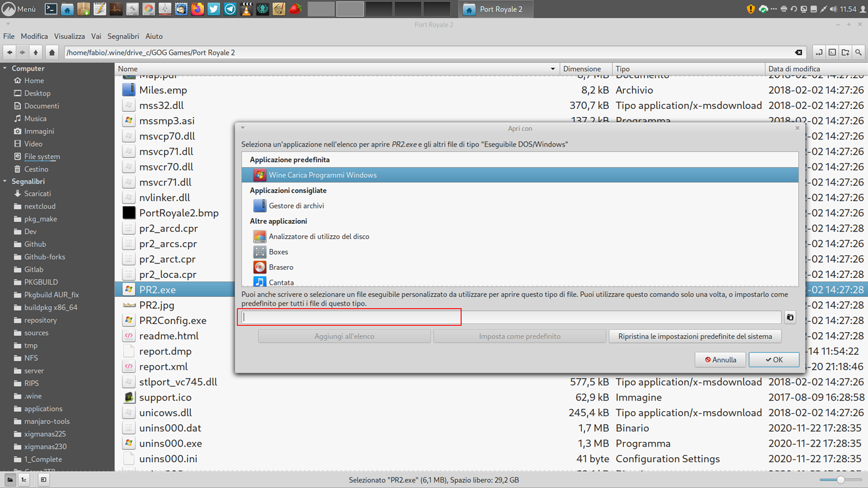
Task: Open the Twitter launcher in the panel
Action: tap(214, 9)
